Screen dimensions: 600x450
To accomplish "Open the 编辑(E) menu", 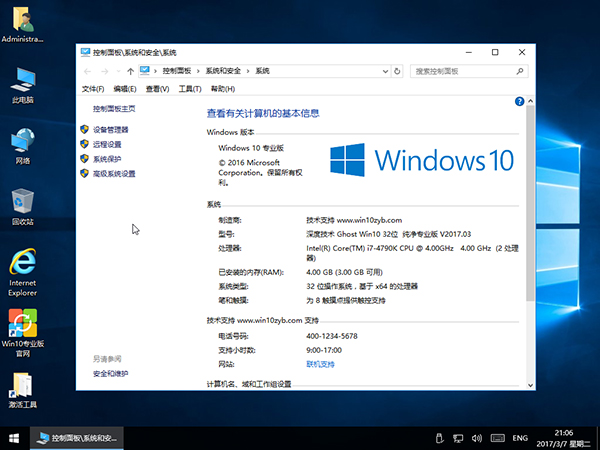I will pyautogui.click(x=125, y=89).
